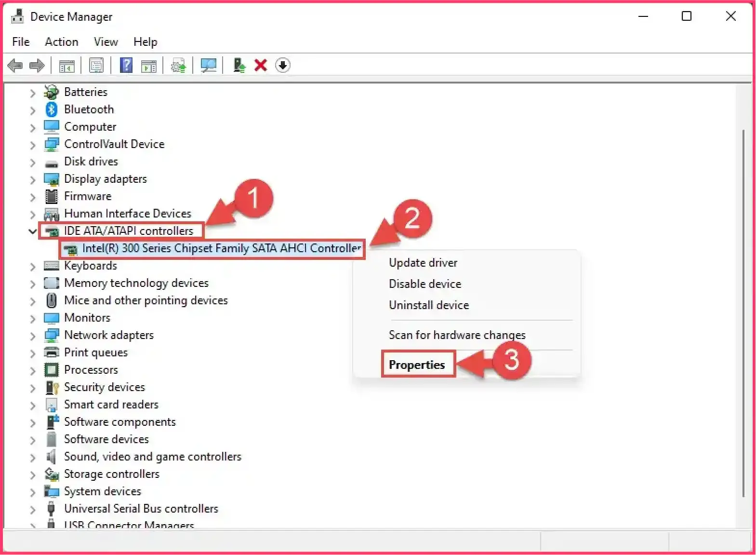Viewport: 756px width, 555px height.
Task: Select the Network adapters label
Action: (x=109, y=335)
